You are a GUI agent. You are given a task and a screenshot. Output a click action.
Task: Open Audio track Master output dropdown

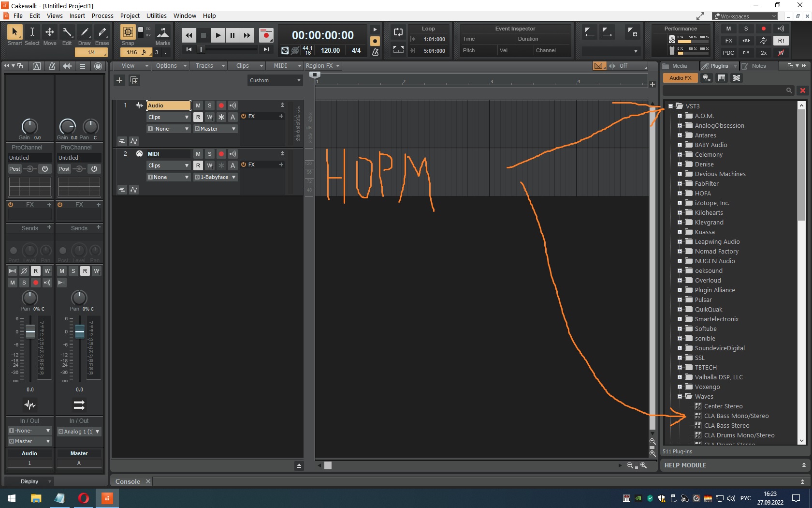[x=216, y=129]
